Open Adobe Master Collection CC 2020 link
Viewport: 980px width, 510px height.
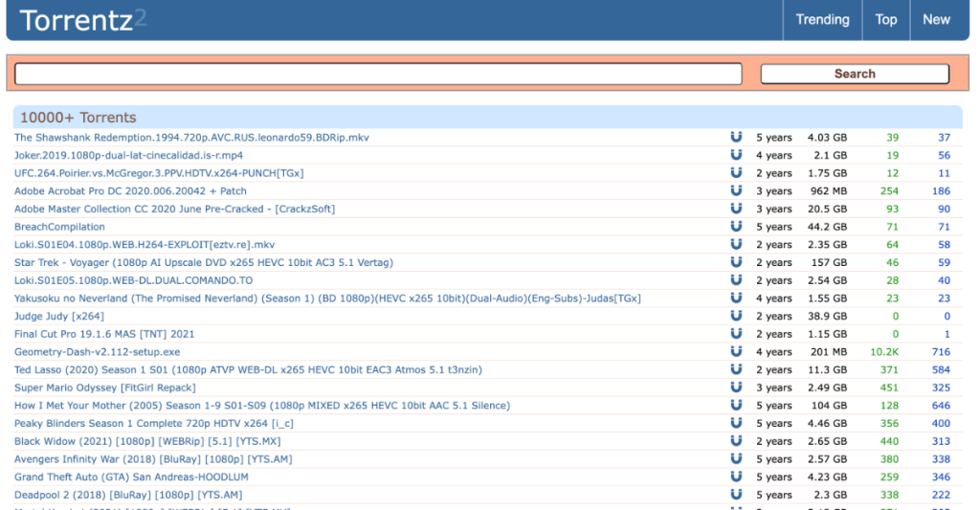[x=174, y=209]
